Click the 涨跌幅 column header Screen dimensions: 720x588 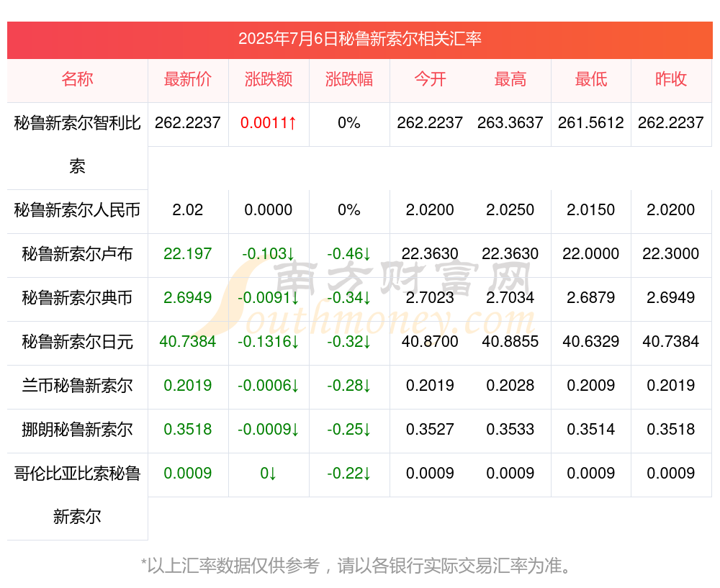349,79
